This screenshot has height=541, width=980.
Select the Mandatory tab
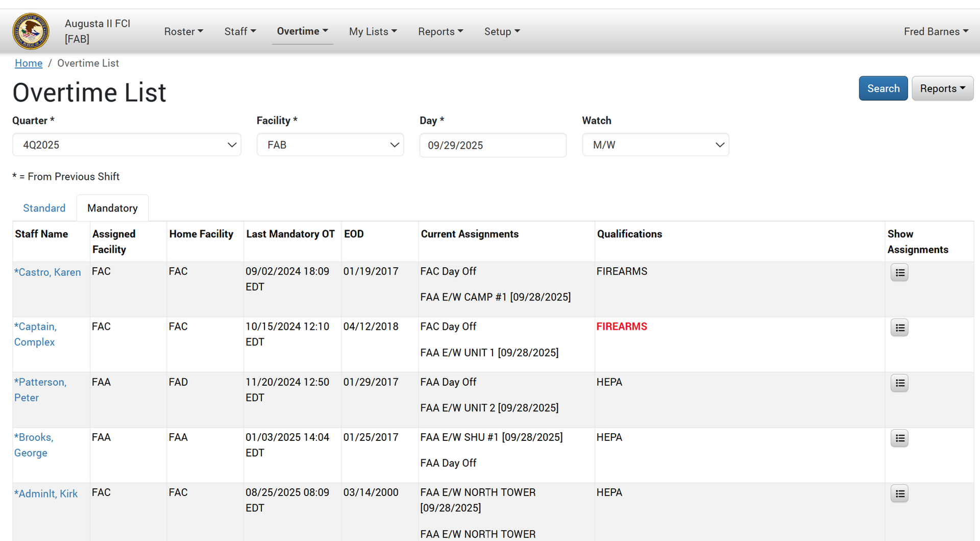(112, 208)
